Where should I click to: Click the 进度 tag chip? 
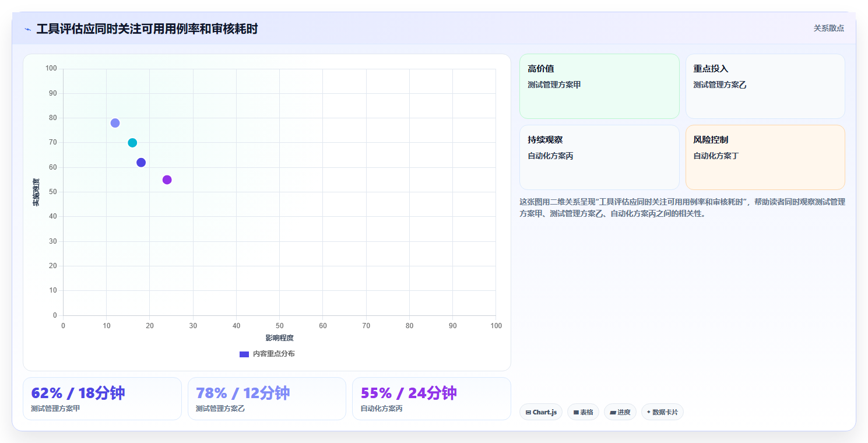pyautogui.click(x=620, y=412)
